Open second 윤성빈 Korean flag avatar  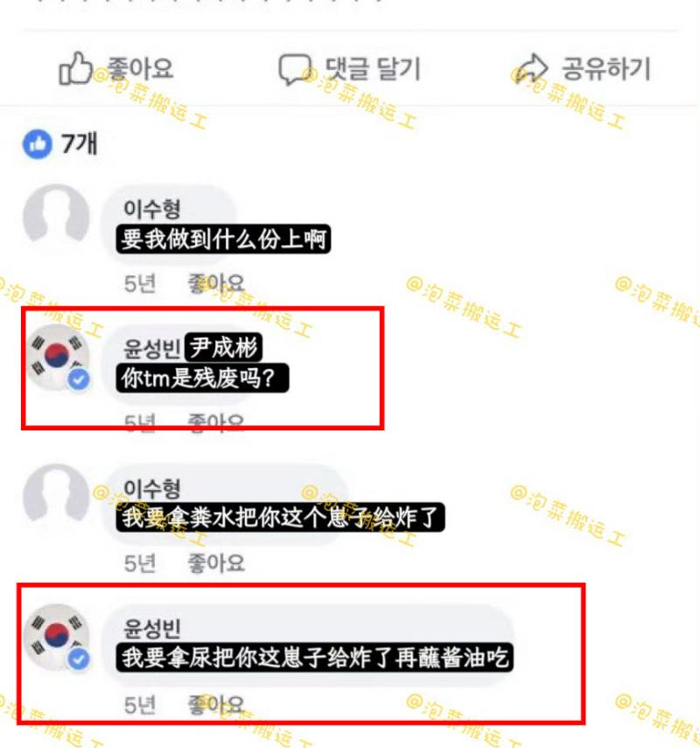pyautogui.click(x=56, y=637)
